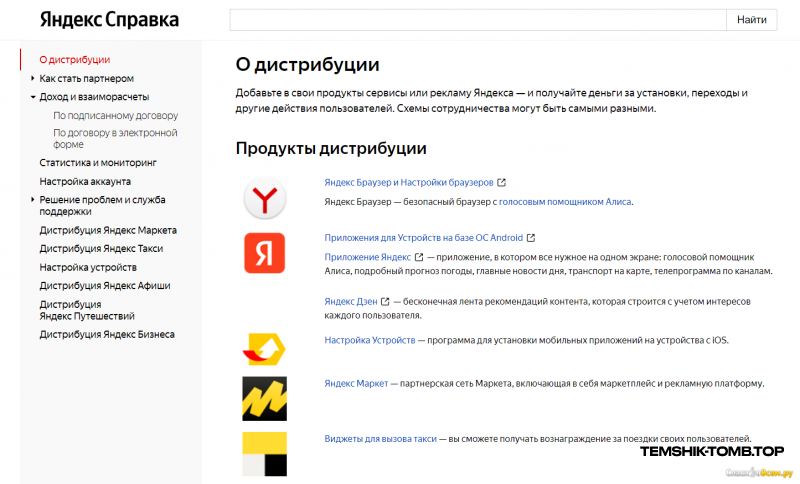This screenshot has height=484, width=800.
Task: Follow 'голосовым помощником Алиса' link
Action: (x=565, y=202)
